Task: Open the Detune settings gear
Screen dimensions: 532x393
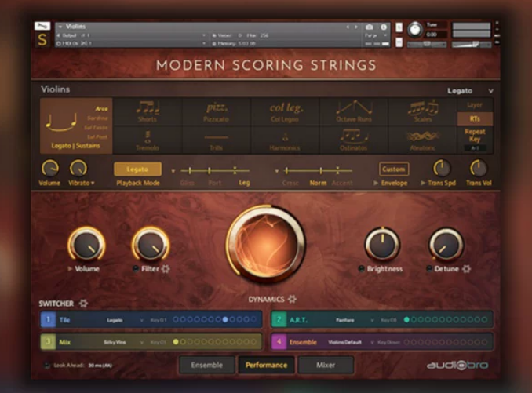Action: (467, 269)
